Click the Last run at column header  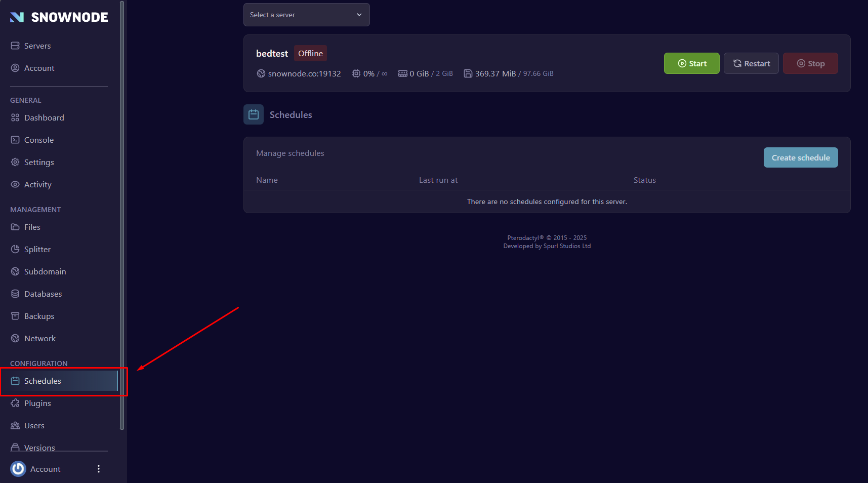pyautogui.click(x=438, y=180)
